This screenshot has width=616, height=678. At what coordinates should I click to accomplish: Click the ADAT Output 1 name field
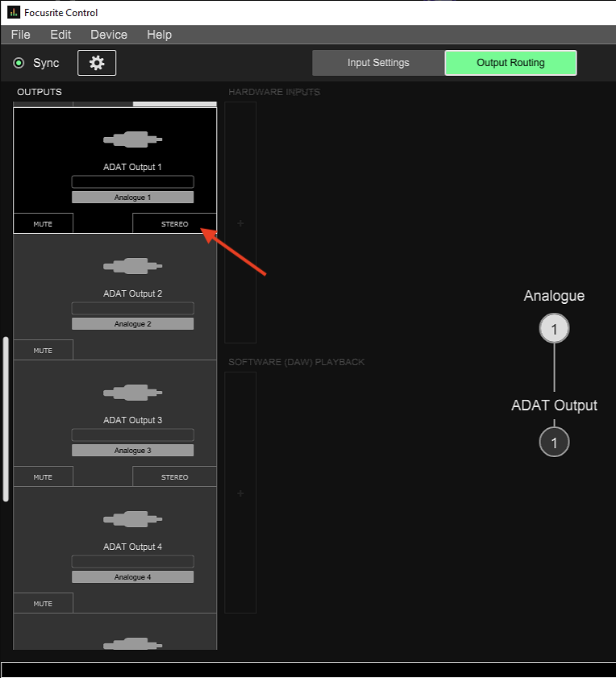[133, 181]
